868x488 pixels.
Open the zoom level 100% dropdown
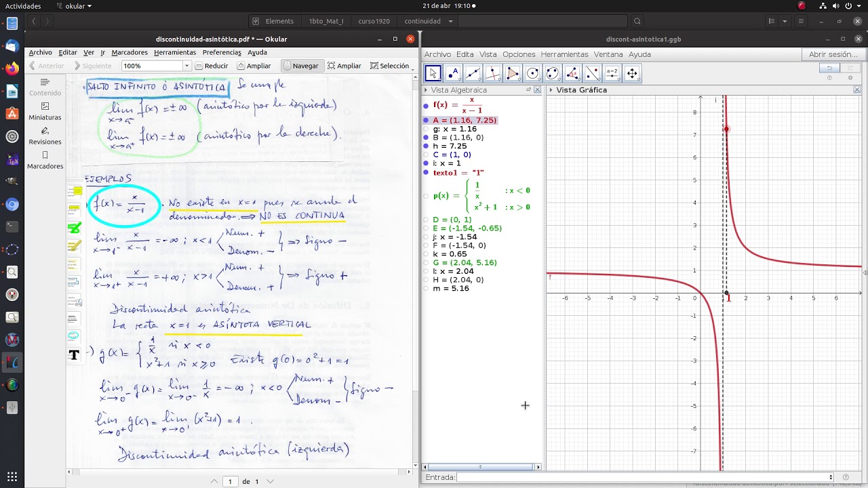point(186,66)
